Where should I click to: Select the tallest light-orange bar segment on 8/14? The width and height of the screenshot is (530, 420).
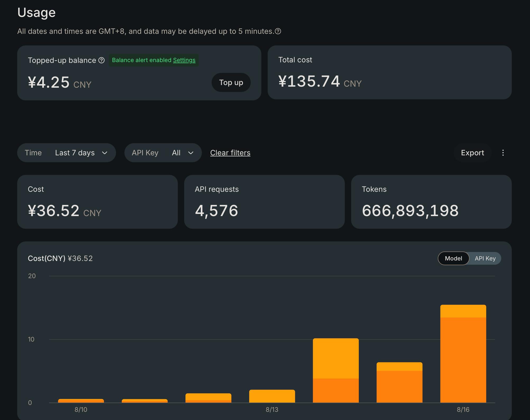pos(336,358)
